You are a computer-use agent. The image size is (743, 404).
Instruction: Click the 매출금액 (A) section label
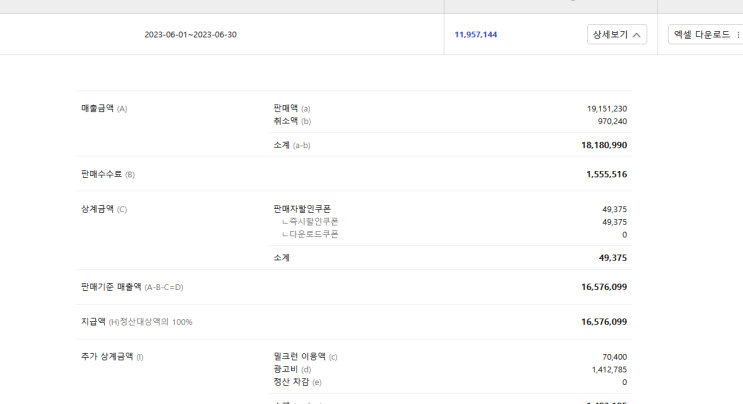pyautogui.click(x=104, y=108)
